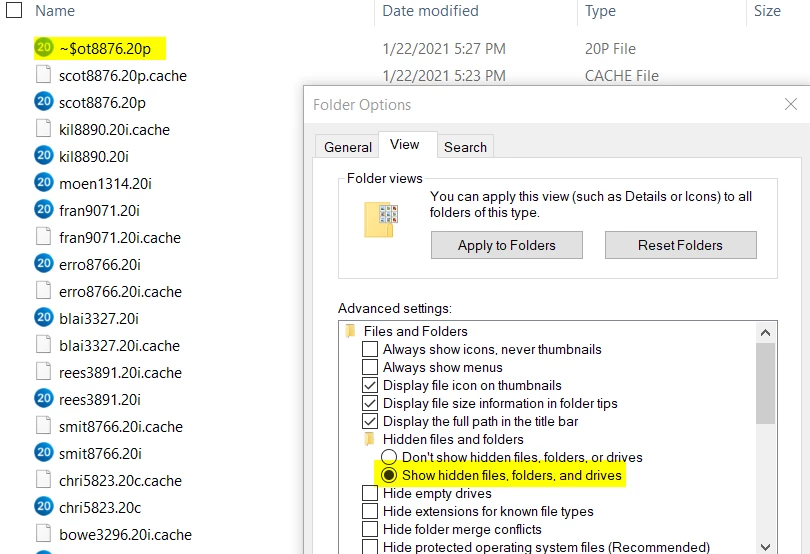Enable the Always show menus checkbox
This screenshot has width=810, height=554.
tap(370, 367)
